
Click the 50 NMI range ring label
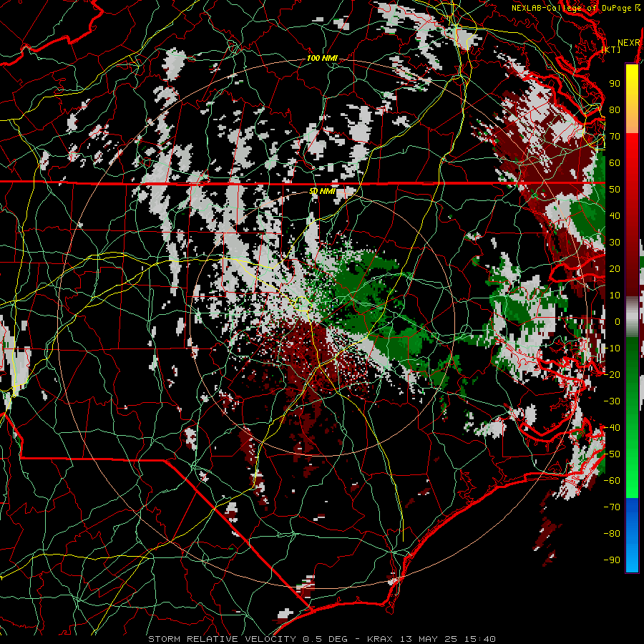click(x=322, y=191)
